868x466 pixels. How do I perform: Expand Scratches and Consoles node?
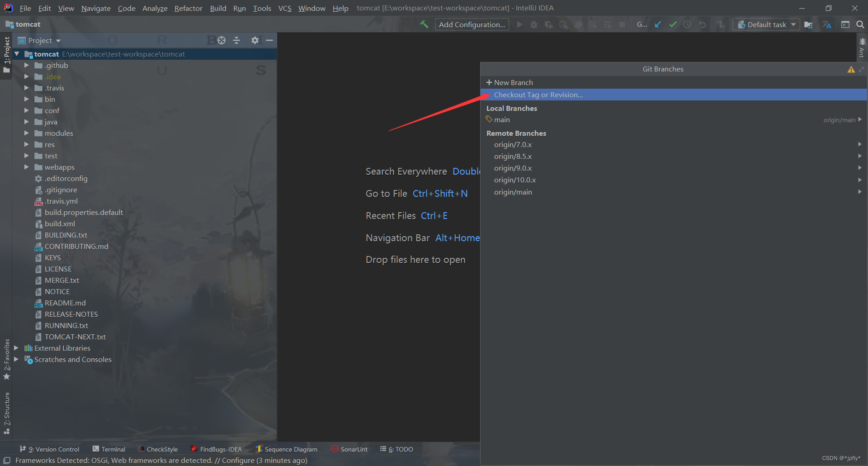(x=16, y=359)
